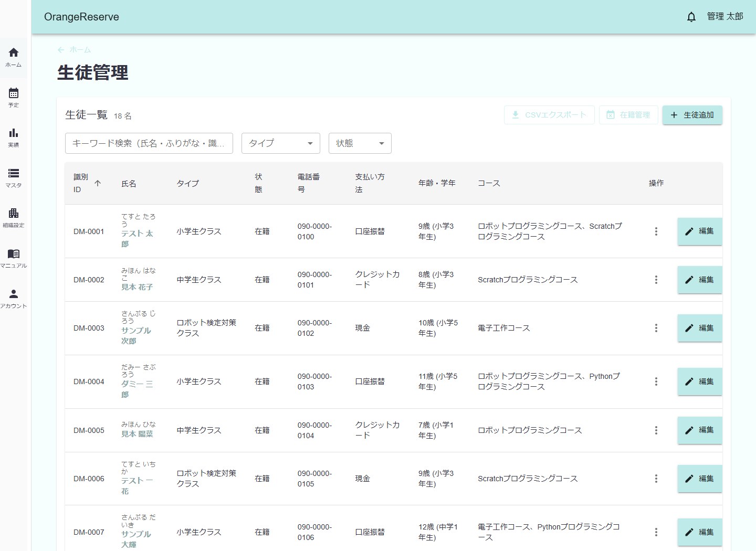Open アカウント in the sidebar

pos(14,299)
